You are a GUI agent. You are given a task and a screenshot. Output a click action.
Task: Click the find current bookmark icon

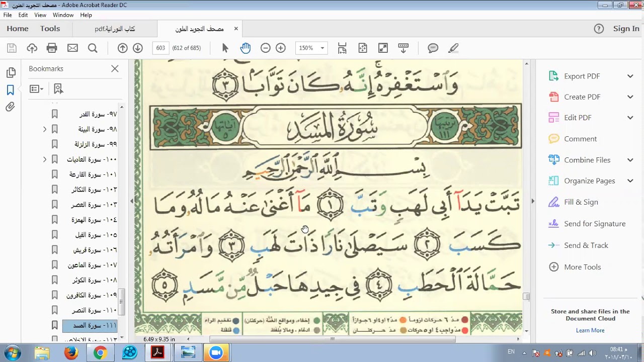click(58, 89)
